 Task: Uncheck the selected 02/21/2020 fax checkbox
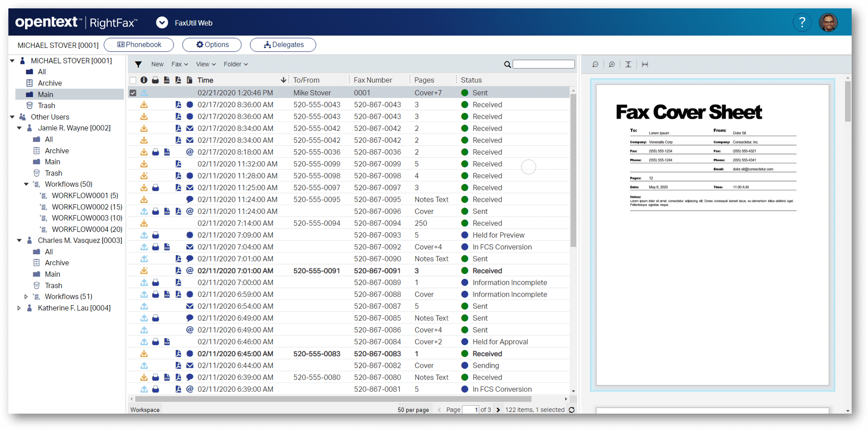(x=133, y=92)
